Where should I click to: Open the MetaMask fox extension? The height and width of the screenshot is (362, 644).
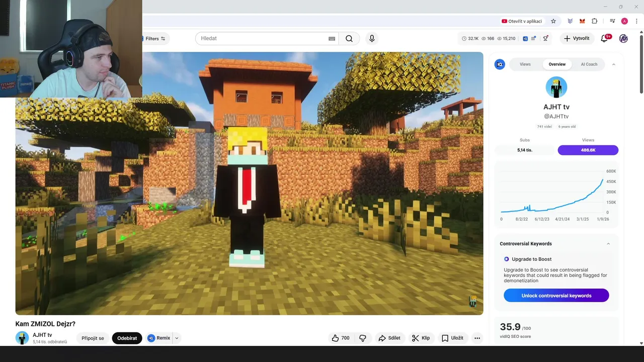pyautogui.click(x=582, y=21)
